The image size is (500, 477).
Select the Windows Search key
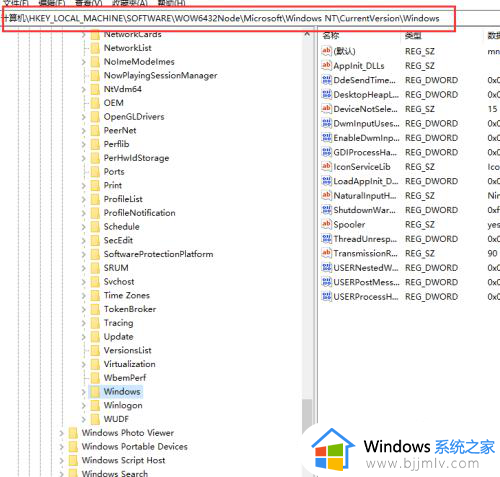pos(115,473)
